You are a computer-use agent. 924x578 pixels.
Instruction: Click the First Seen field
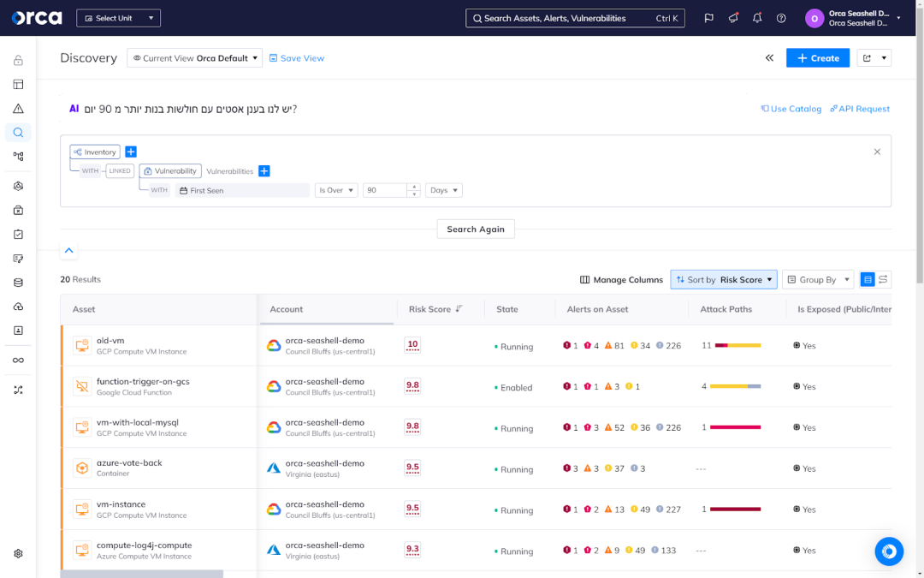click(242, 190)
